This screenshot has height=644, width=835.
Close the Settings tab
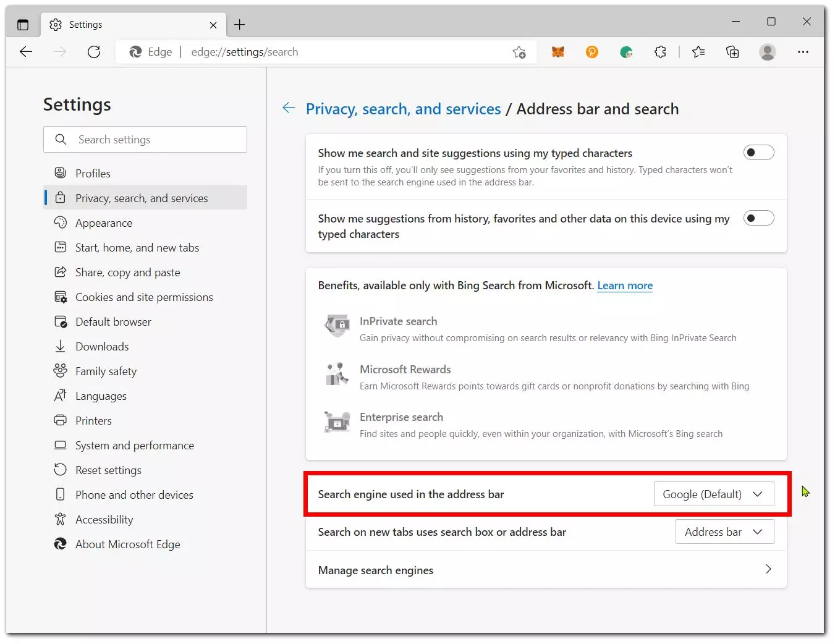click(x=213, y=25)
